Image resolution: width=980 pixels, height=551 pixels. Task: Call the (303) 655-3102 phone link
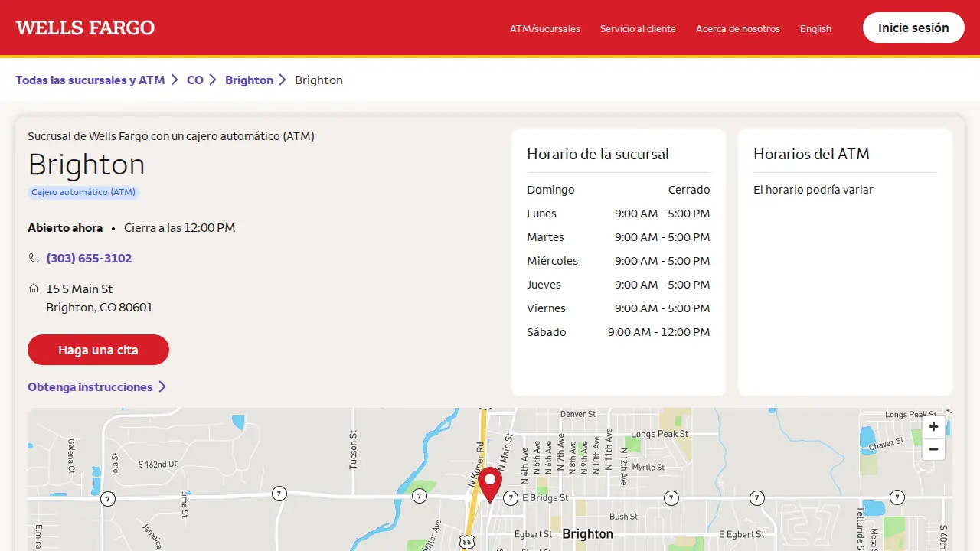tap(89, 258)
